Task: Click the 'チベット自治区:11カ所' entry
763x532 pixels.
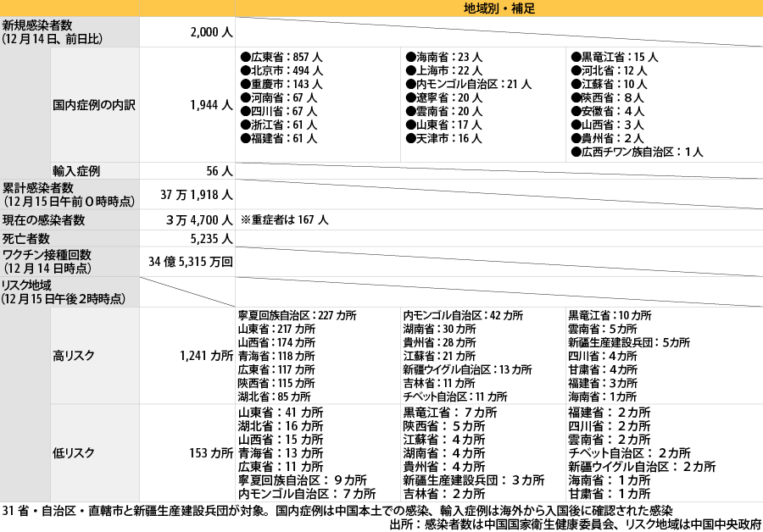Action: pos(455,397)
